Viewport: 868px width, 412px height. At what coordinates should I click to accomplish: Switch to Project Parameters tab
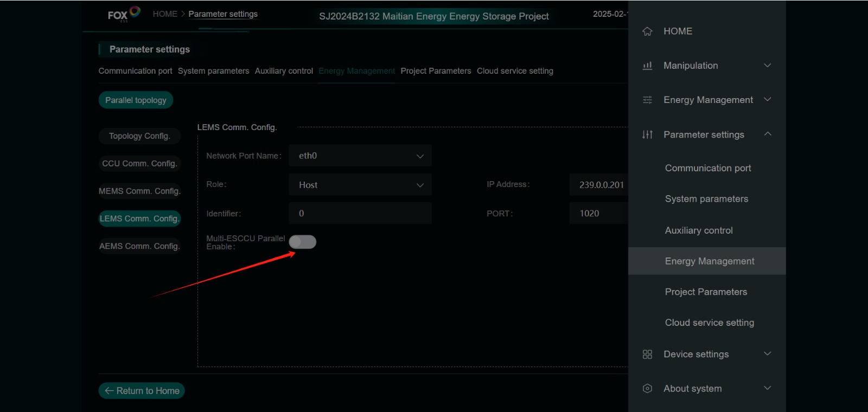point(436,71)
